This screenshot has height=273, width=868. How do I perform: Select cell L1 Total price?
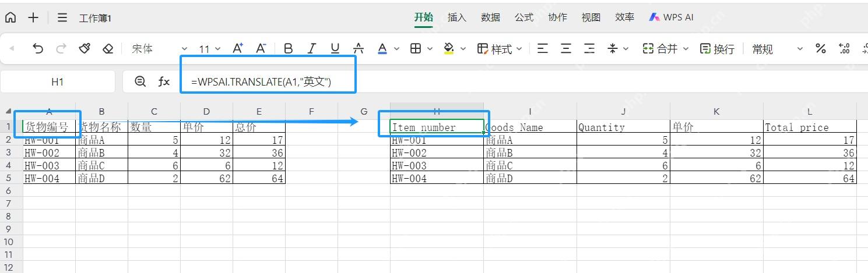(810, 126)
